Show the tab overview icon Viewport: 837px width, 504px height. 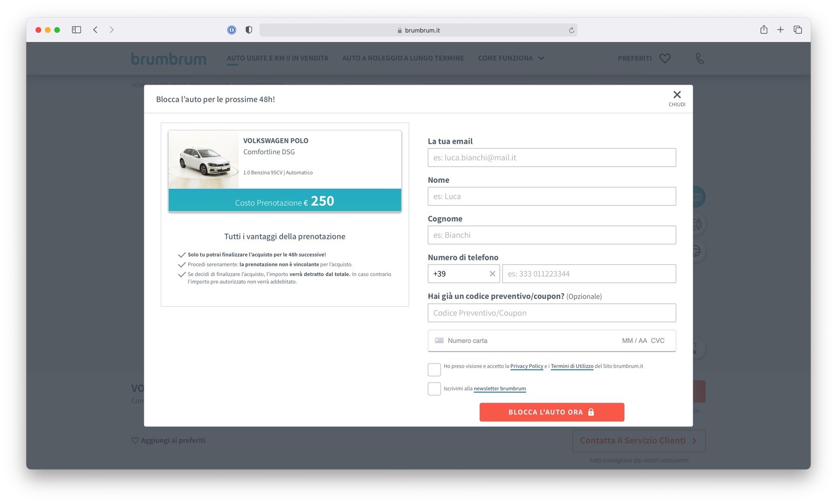coord(798,30)
